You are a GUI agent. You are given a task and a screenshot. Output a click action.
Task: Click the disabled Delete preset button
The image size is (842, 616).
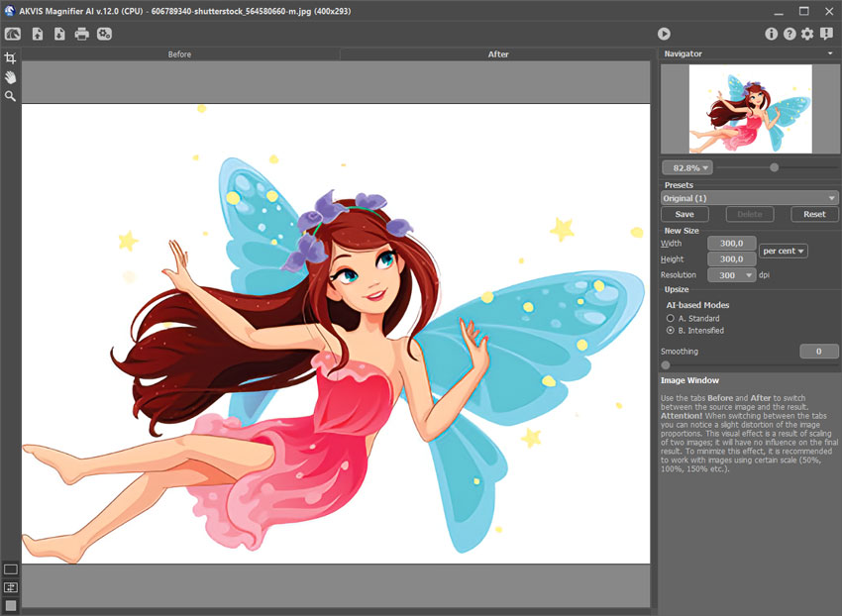click(750, 214)
